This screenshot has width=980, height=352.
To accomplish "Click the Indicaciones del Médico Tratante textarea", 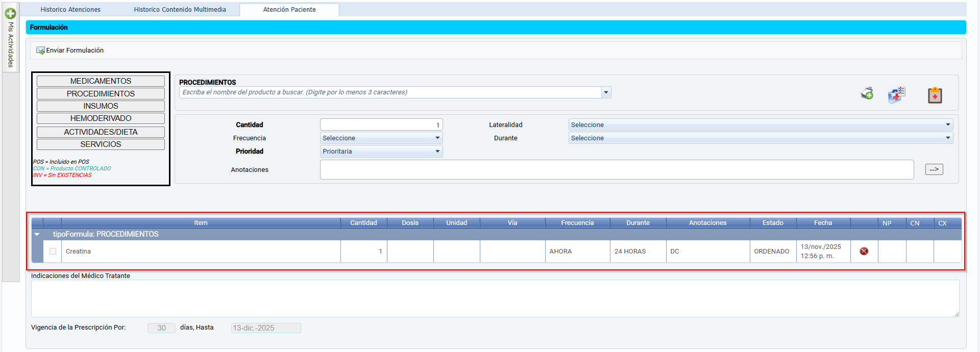I will click(x=495, y=298).
